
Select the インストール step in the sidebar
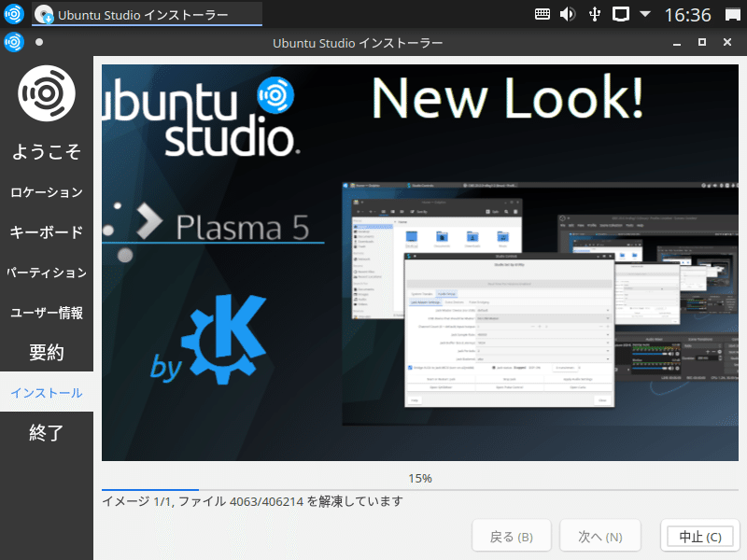[x=47, y=392]
